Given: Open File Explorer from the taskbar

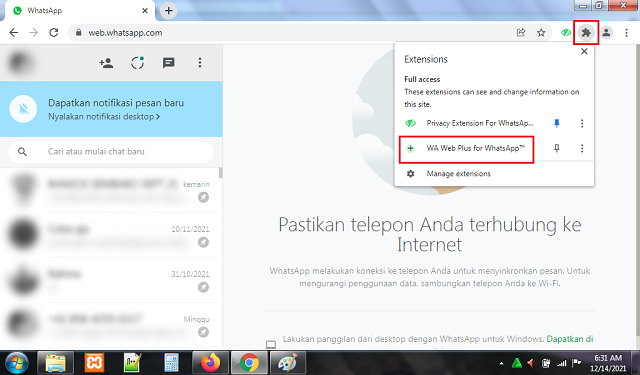Looking at the screenshot, I should click(x=56, y=363).
